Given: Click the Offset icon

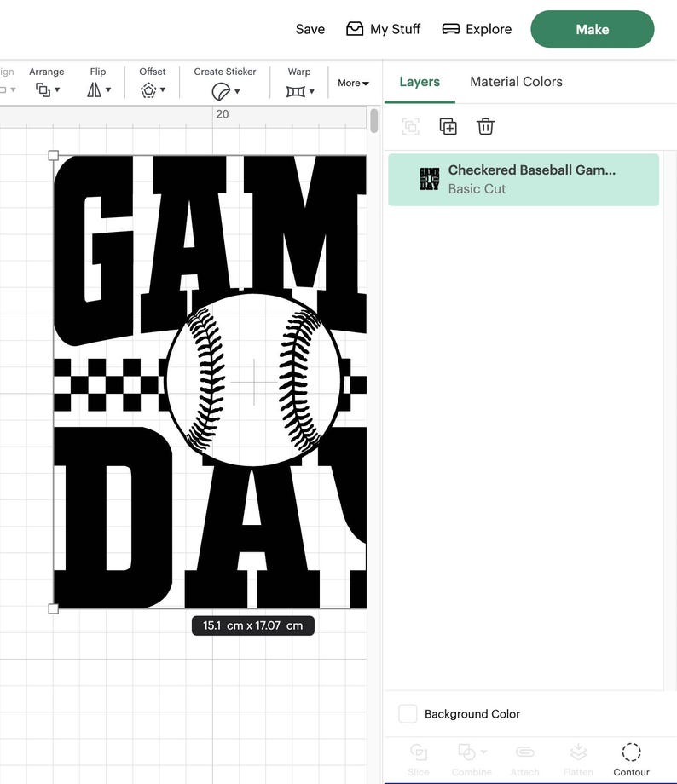Looking at the screenshot, I should coord(148,90).
